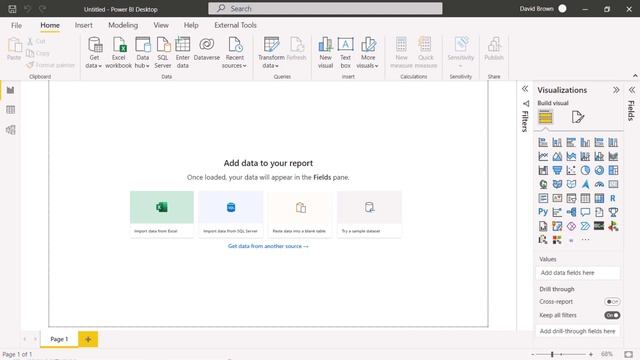Open Excel workbook data source

(x=119, y=52)
